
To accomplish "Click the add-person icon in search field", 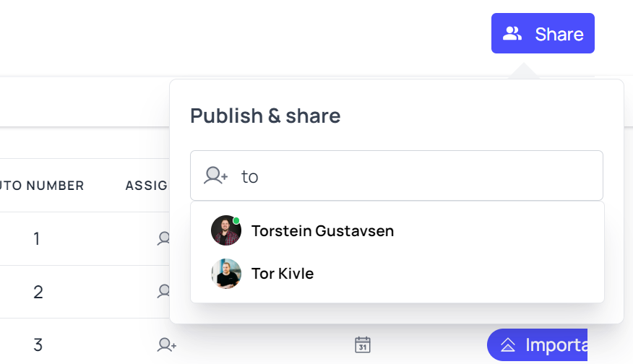I will 216,175.
